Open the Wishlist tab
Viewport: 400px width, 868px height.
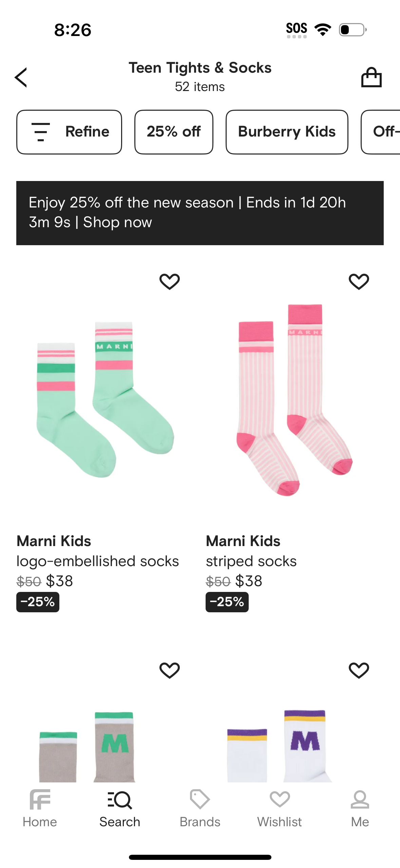click(x=280, y=809)
